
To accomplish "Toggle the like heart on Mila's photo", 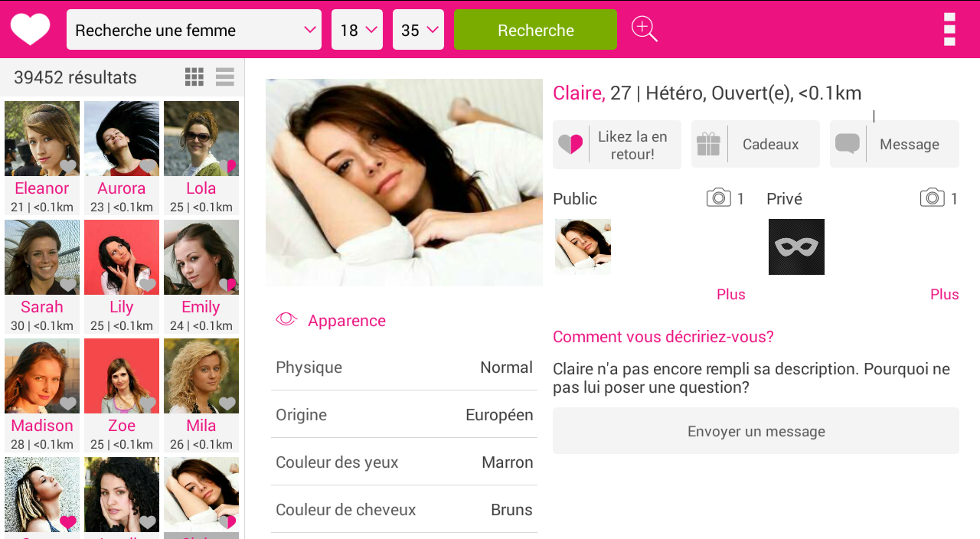I will tap(227, 403).
